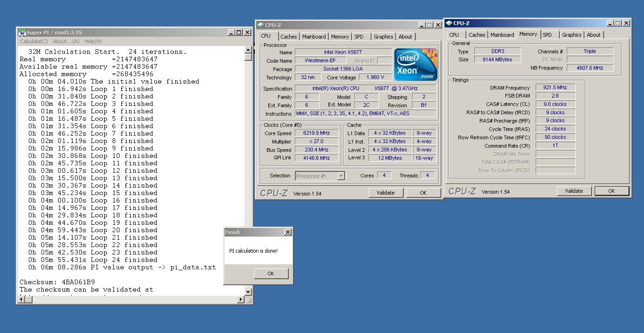
Task: Click Validate button in middle CPU-Z window
Action: click(x=385, y=193)
